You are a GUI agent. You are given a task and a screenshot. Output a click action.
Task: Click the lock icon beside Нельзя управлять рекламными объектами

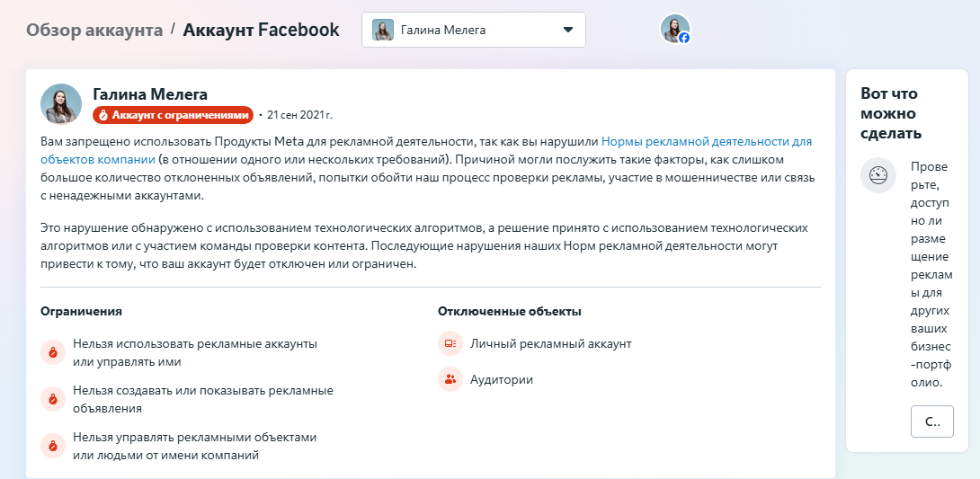[x=53, y=446]
